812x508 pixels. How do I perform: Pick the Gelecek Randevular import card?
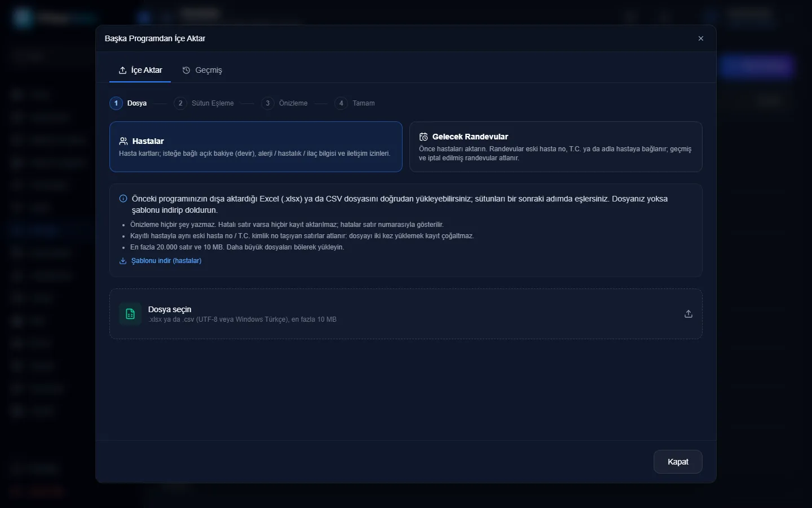[556, 147]
